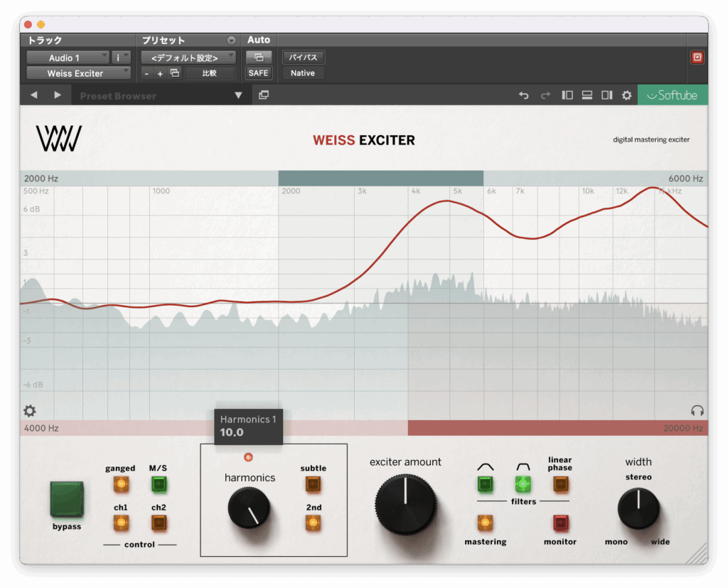Click the next preset arrow
The image size is (728, 588).
click(x=58, y=95)
